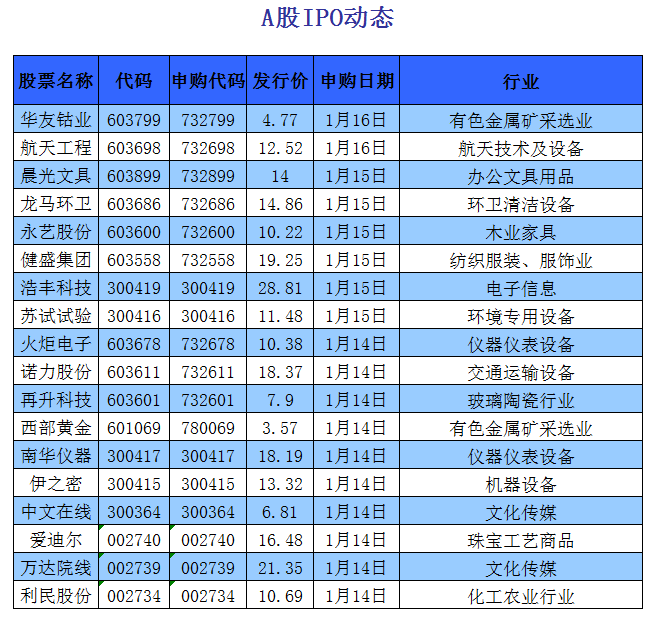Select subscription code 780069

pos(208,428)
